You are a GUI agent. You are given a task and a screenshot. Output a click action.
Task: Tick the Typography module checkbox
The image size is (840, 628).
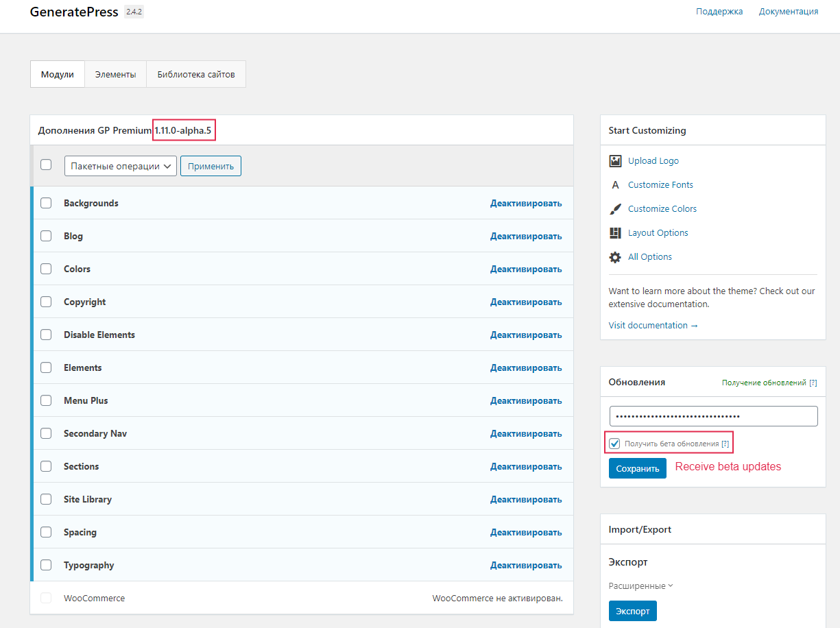46,565
